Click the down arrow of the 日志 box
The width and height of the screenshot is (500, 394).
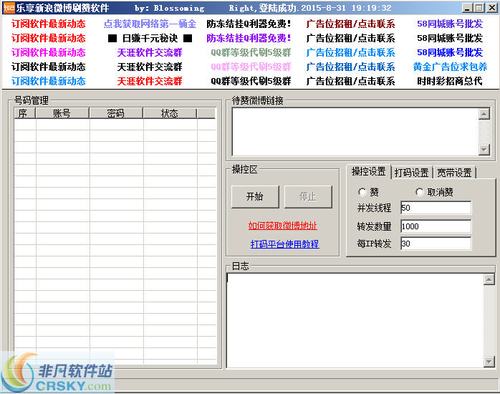pos(489,361)
